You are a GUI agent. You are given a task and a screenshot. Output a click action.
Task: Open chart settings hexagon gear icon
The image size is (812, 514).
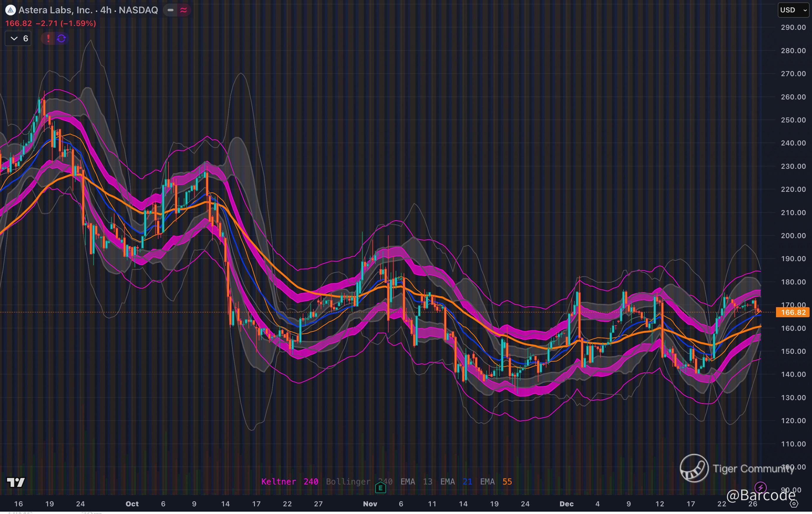pos(794,504)
